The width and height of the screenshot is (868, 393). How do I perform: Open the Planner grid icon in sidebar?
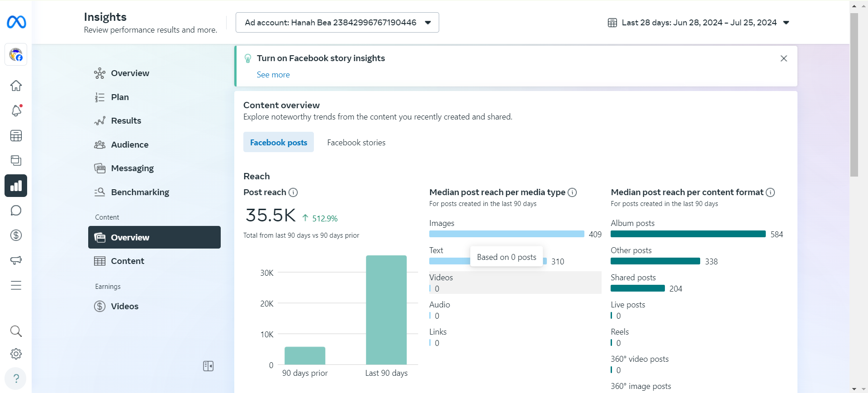(x=16, y=136)
